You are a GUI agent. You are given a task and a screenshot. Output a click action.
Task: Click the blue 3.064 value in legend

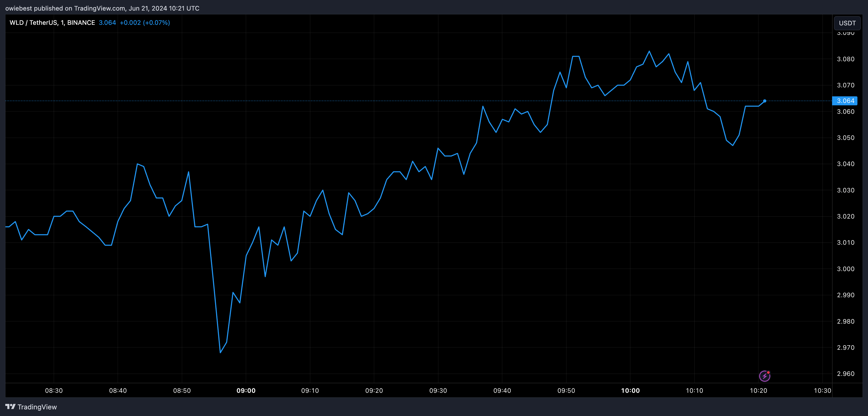(x=107, y=22)
